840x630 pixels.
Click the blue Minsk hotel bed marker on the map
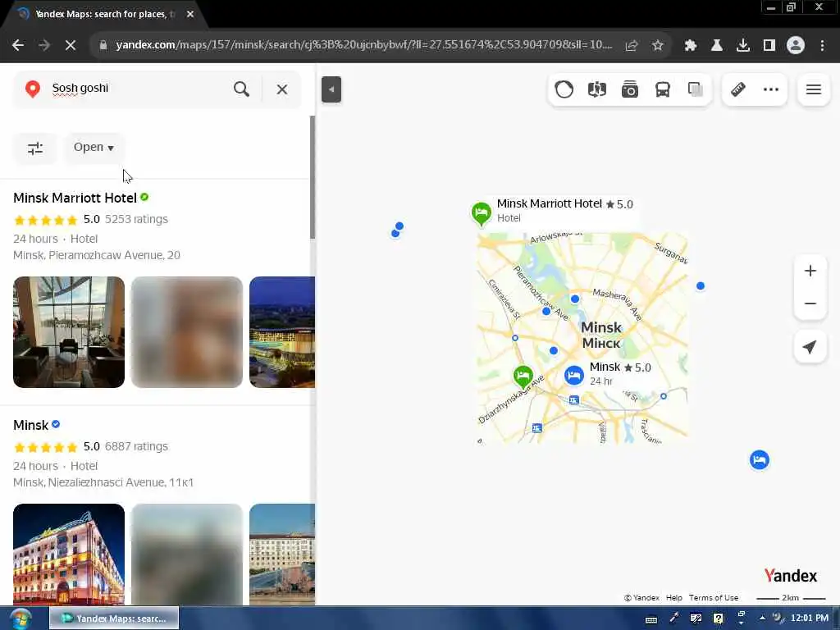(573, 375)
